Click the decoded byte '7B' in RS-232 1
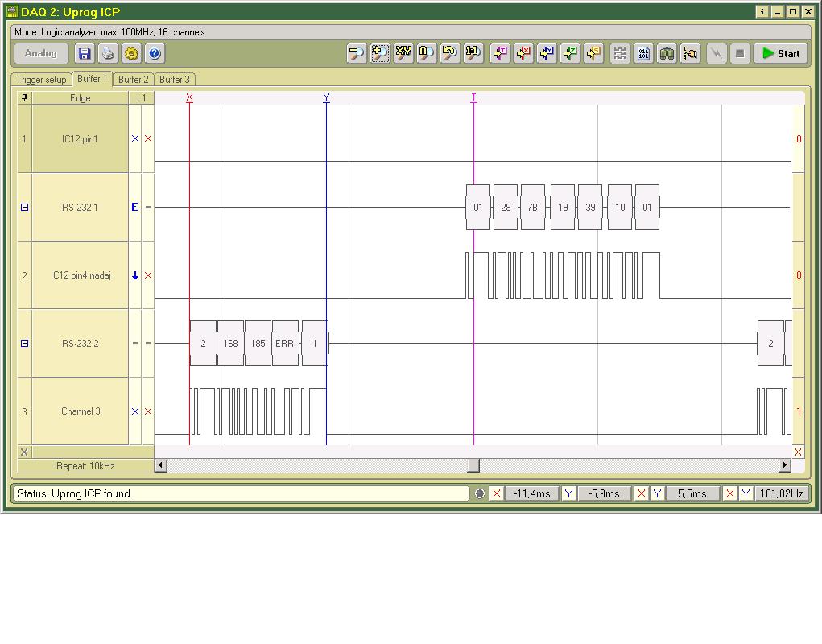The height and width of the screenshot is (644, 822). click(533, 208)
